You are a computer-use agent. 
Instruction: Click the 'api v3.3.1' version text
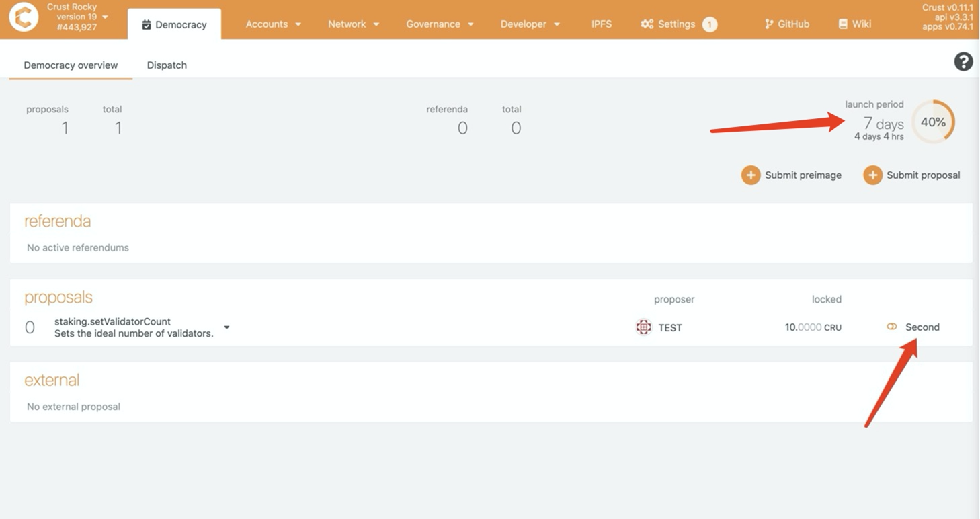tap(954, 17)
